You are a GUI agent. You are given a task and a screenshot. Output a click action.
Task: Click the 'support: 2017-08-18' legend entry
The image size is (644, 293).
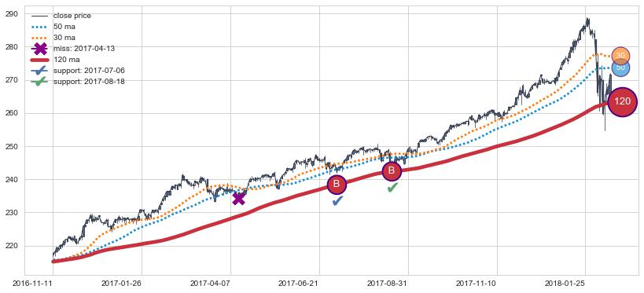click(78, 81)
